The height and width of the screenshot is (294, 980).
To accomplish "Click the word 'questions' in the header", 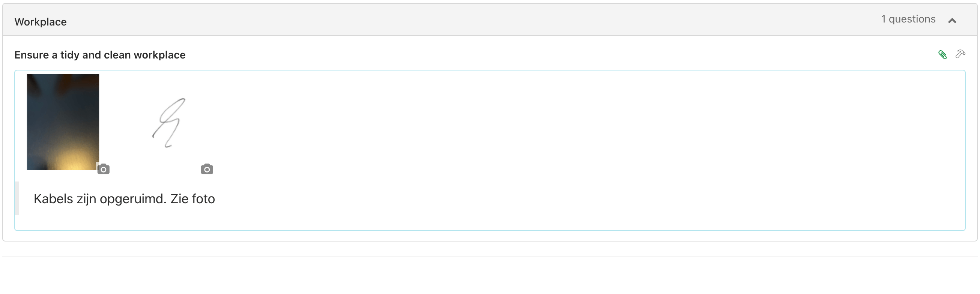I will click(x=912, y=19).
